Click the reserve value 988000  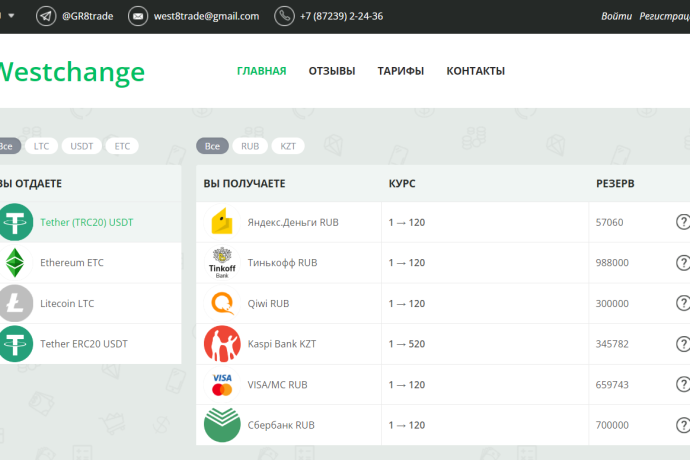[612, 263]
